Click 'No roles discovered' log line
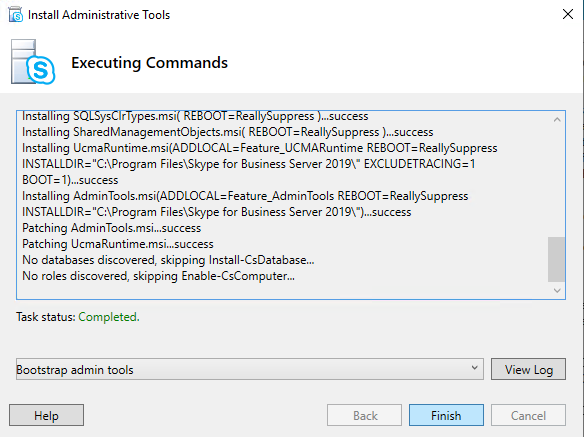 point(158,276)
